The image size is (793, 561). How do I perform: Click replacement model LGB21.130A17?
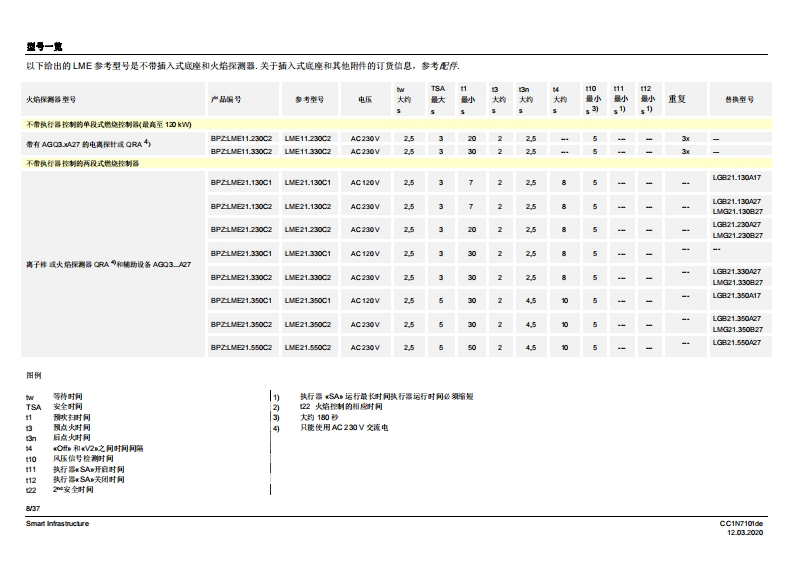click(736, 177)
